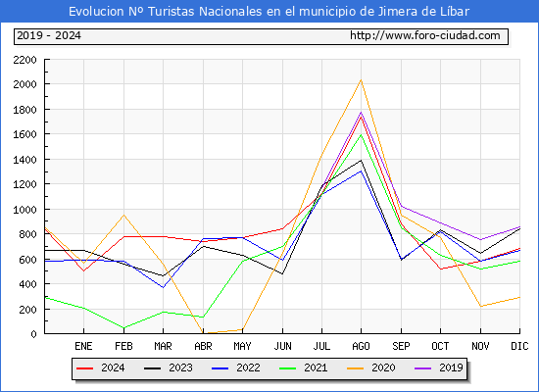This screenshot has height=392, width=539.
Task: Click the orange 2020 legend swatch
Action: [356, 368]
